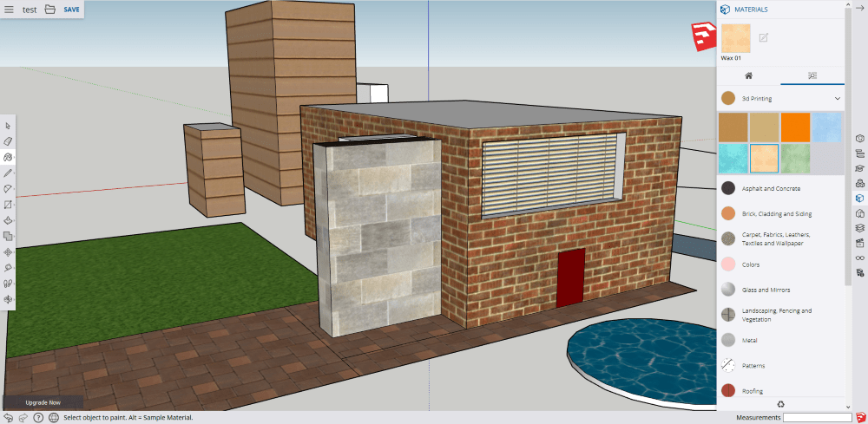868x424 pixels.
Task: Open the hamburger main menu
Action: coord(9,10)
